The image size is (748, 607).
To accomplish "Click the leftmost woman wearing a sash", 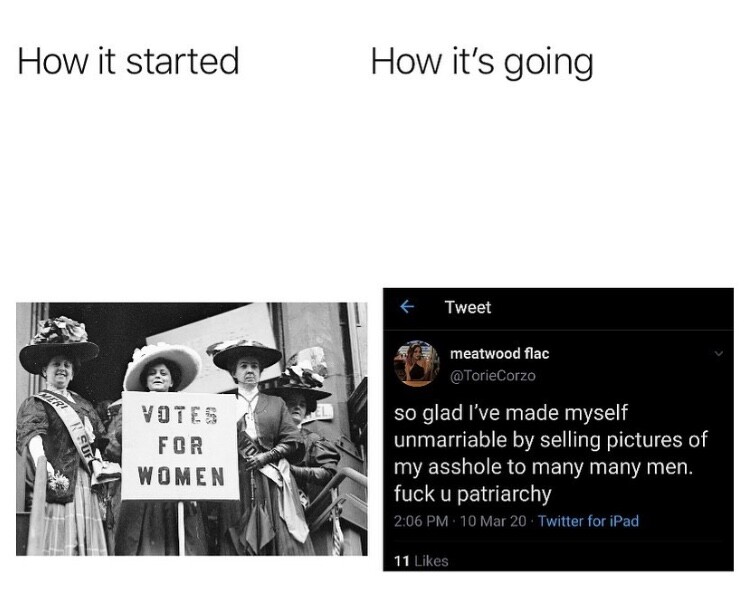I will coord(62,440).
